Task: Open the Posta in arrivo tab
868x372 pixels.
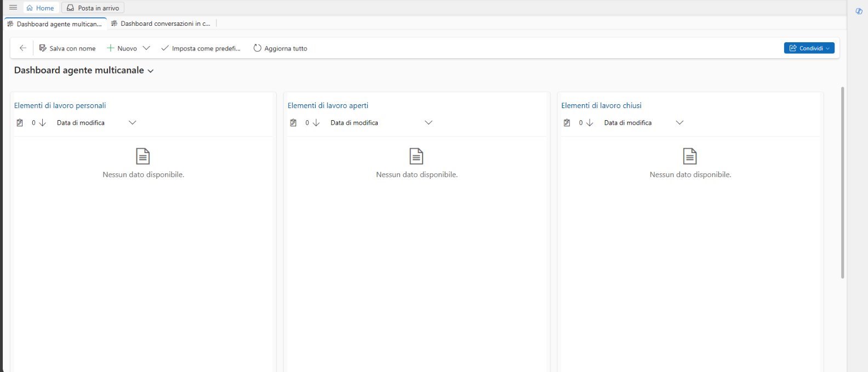Action: coord(93,8)
